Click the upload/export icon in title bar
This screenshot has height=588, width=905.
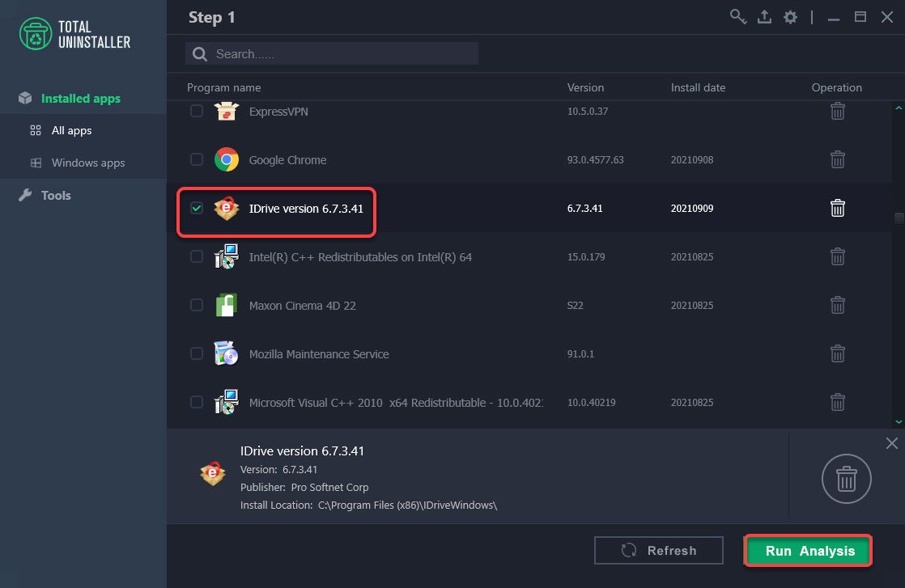coord(764,17)
